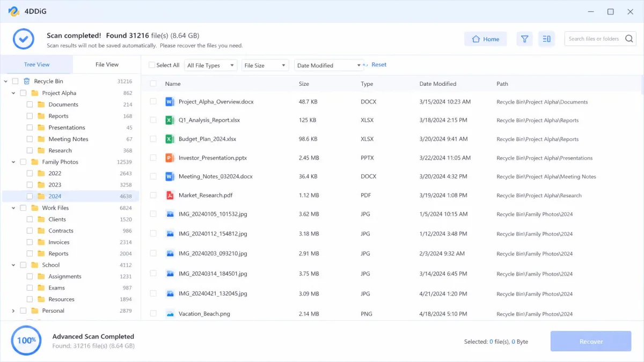Click the Word icon for Meeting_Notes_032024.docx
644x362 pixels.
pos(170,176)
